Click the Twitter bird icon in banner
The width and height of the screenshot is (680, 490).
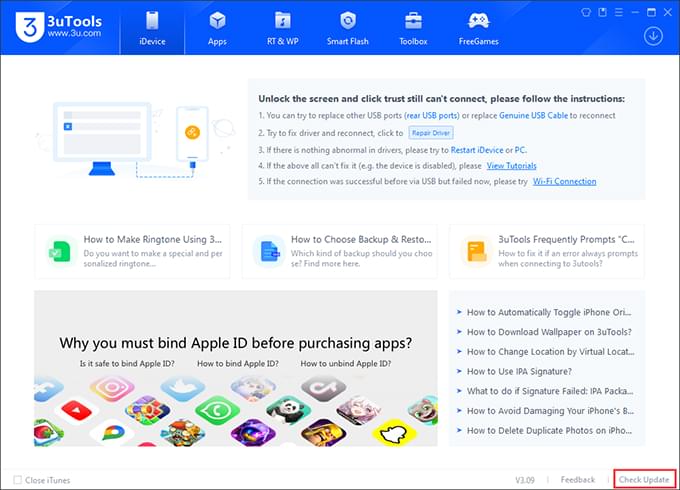point(183,388)
